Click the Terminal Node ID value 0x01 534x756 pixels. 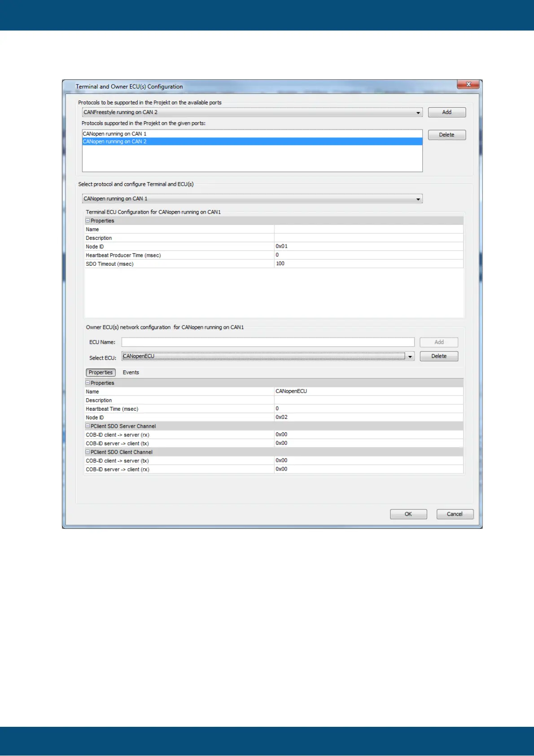[x=368, y=246]
